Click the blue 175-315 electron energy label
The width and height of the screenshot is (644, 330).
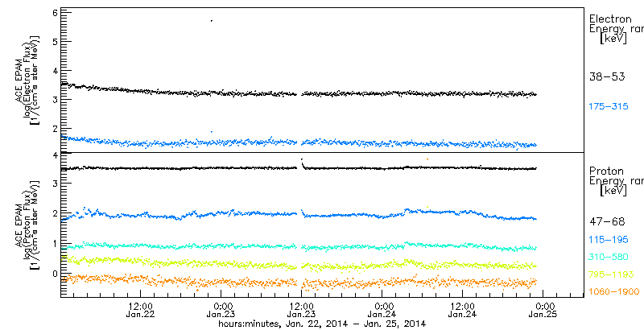609,107
